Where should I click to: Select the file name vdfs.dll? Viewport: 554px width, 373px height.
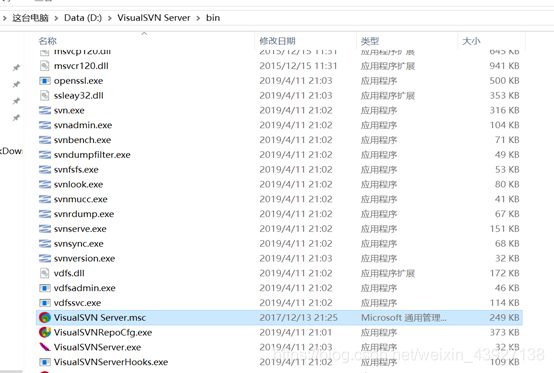[x=69, y=273]
